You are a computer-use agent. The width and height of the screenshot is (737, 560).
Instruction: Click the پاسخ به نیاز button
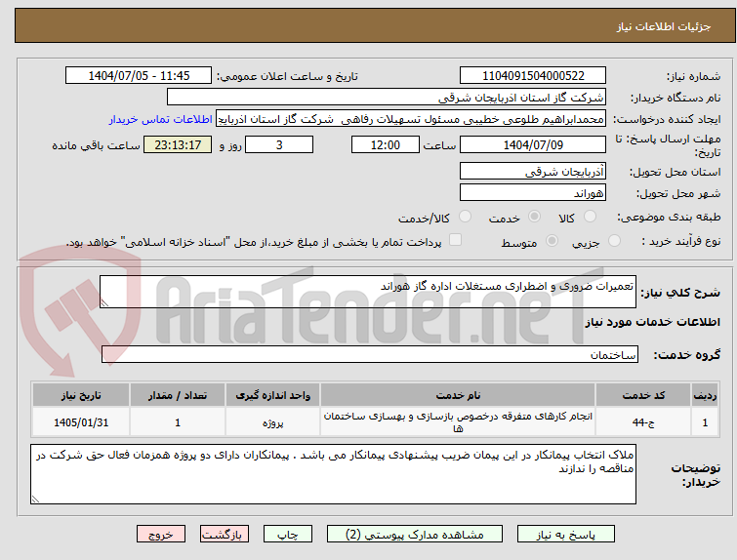[566, 535]
